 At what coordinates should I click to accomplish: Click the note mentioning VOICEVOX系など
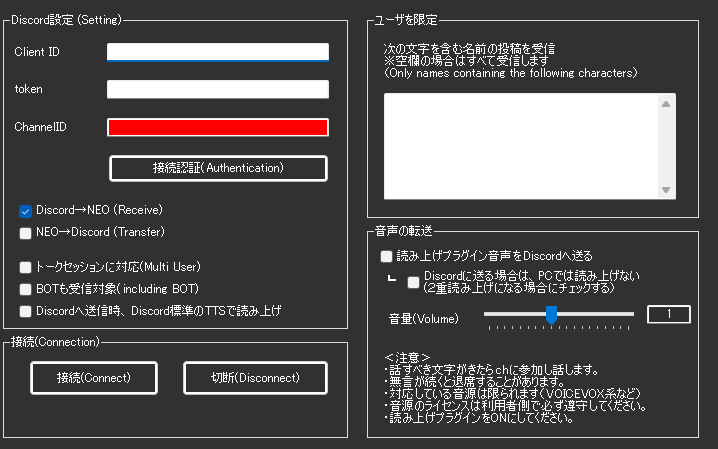(x=512, y=394)
